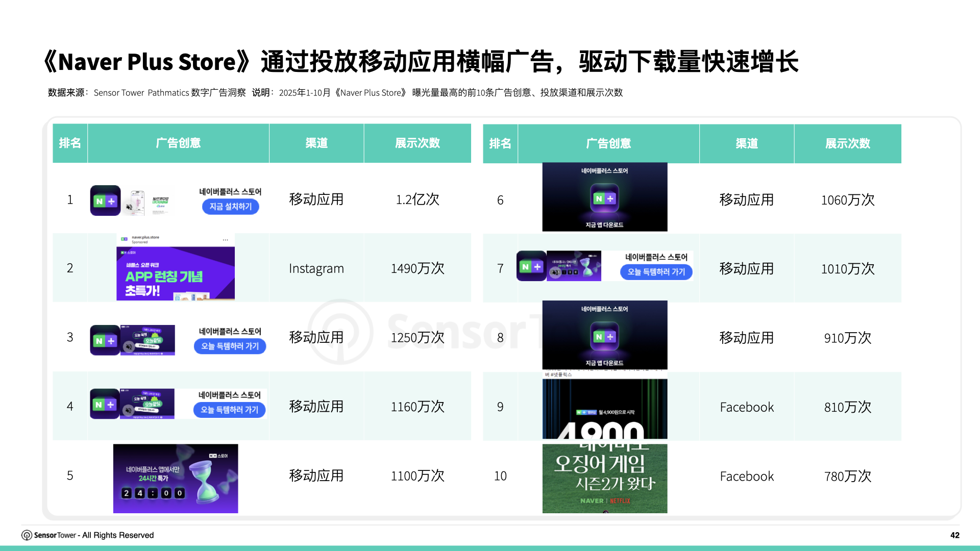The width and height of the screenshot is (980, 551).
Task: Click the 渠道 column header in the left table
Action: (x=316, y=144)
